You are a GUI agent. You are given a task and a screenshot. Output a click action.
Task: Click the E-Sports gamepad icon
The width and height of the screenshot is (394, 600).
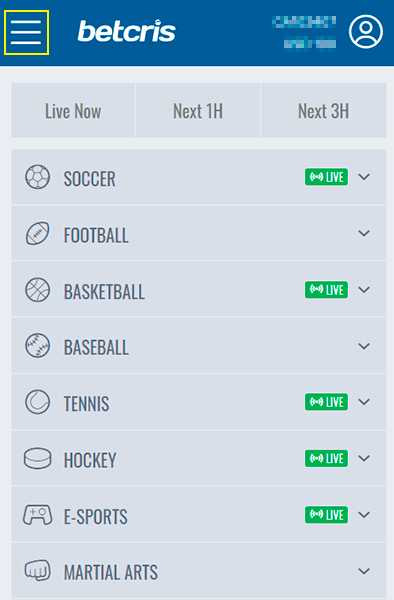tap(37, 515)
